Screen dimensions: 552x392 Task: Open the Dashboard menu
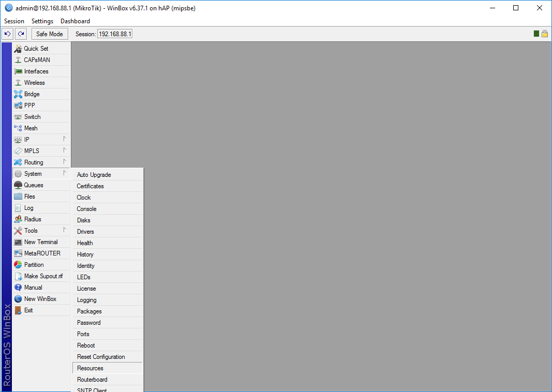[x=76, y=21]
